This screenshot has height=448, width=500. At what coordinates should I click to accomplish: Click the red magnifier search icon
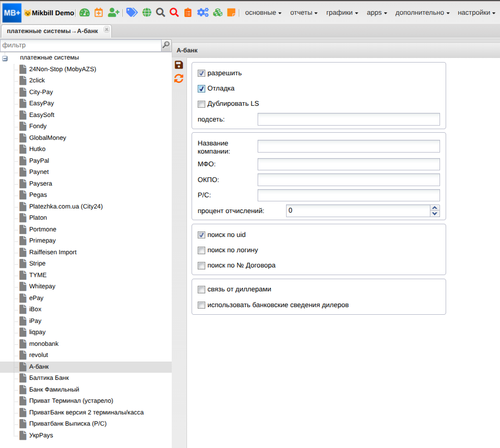[174, 13]
